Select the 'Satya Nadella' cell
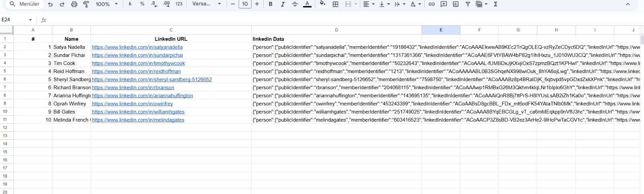644x194 pixels. click(x=71, y=47)
